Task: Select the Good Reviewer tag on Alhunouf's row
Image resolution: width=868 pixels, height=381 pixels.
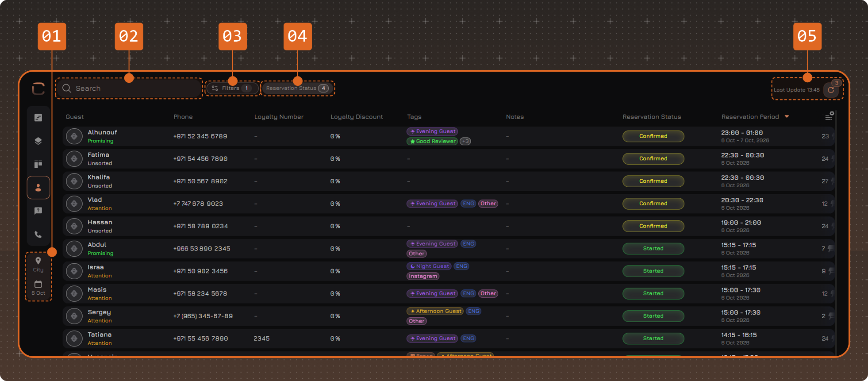Action: pyautogui.click(x=432, y=141)
